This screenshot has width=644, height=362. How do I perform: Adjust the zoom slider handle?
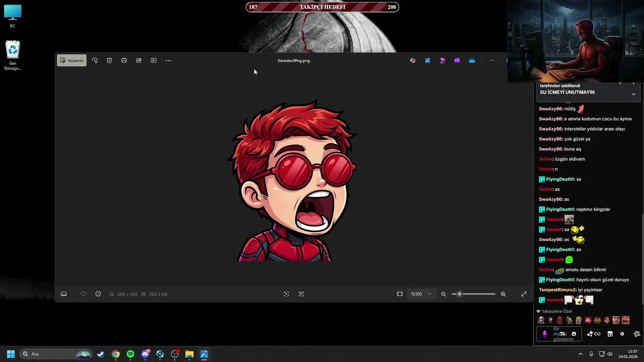point(459,294)
